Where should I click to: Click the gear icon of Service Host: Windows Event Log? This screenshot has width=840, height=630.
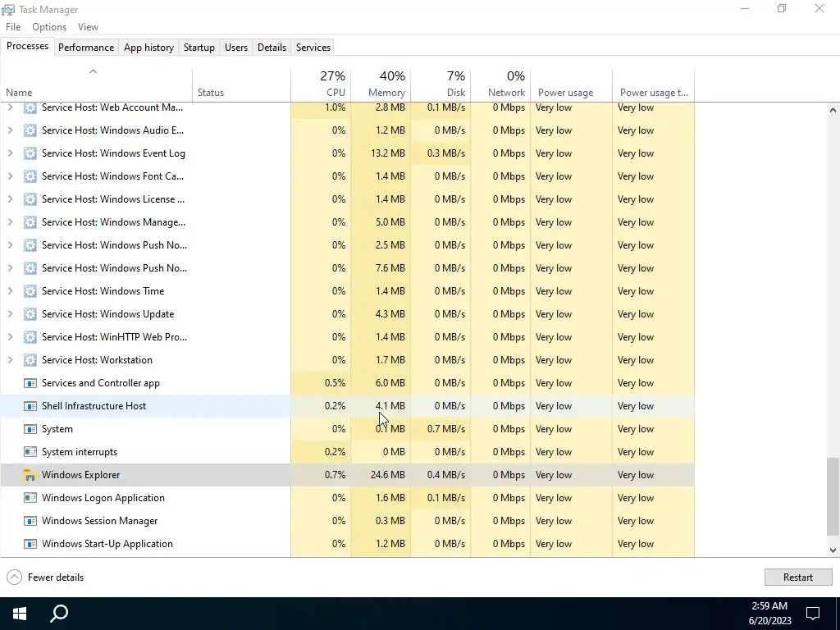tap(30, 153)
